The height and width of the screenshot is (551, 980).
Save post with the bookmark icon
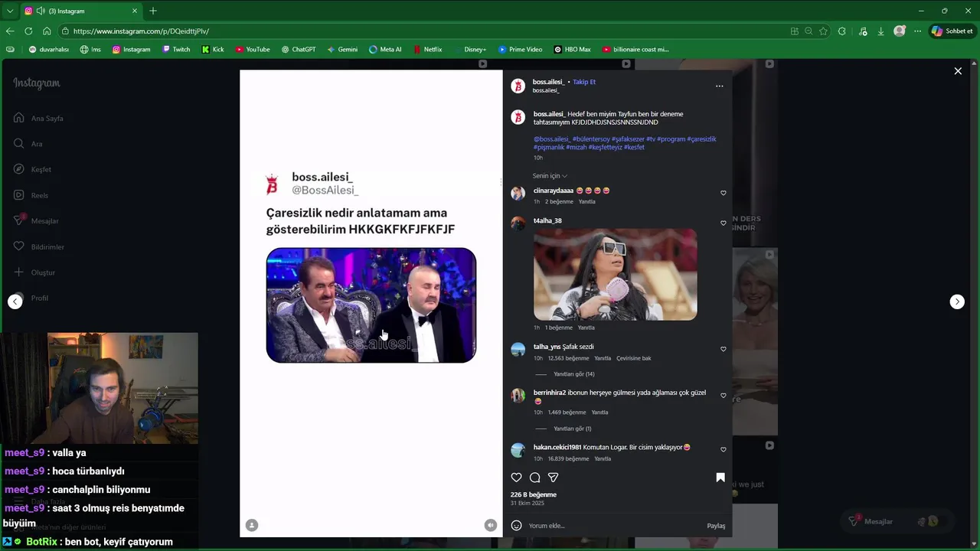coord(720,478)
